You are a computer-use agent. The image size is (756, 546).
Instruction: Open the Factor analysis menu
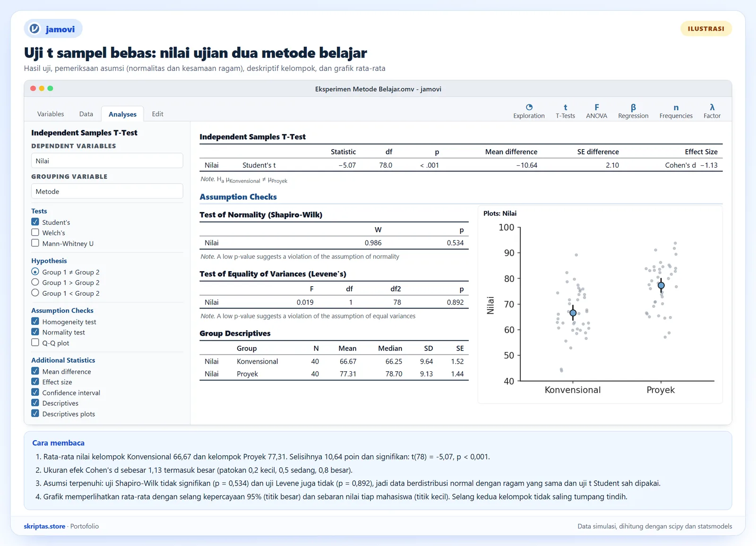pos(712,111)
